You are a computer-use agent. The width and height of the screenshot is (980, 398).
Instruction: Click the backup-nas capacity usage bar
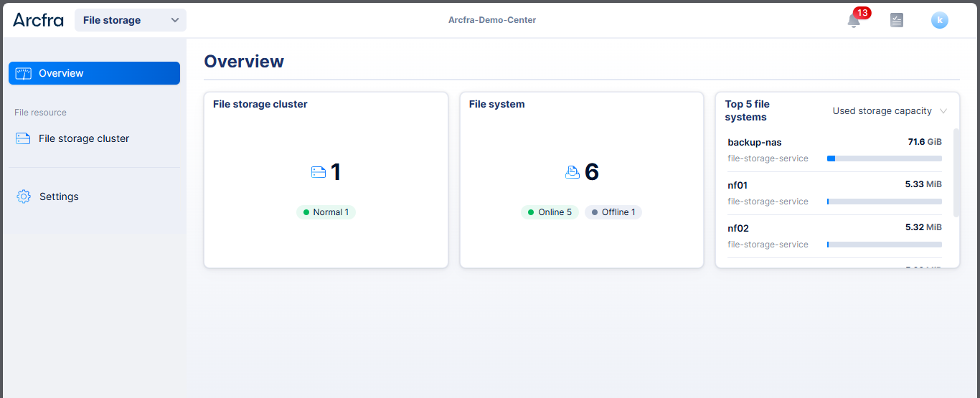[884, 158]
